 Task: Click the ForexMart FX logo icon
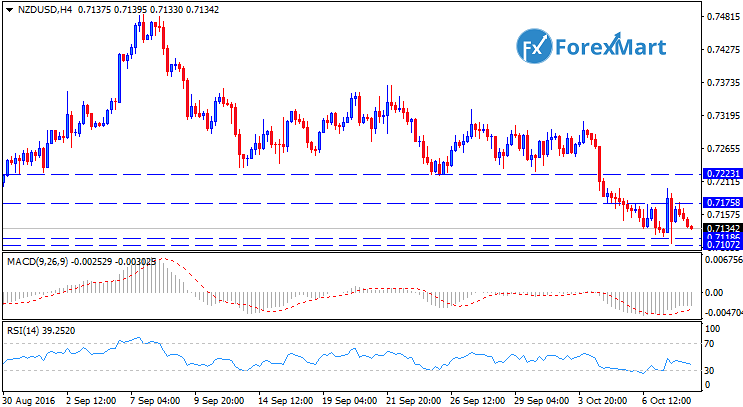click(x=536, y=47)
